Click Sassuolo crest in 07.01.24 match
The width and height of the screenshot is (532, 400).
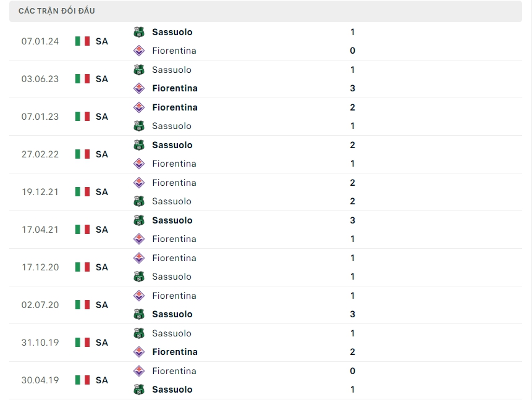click(139, 32)
